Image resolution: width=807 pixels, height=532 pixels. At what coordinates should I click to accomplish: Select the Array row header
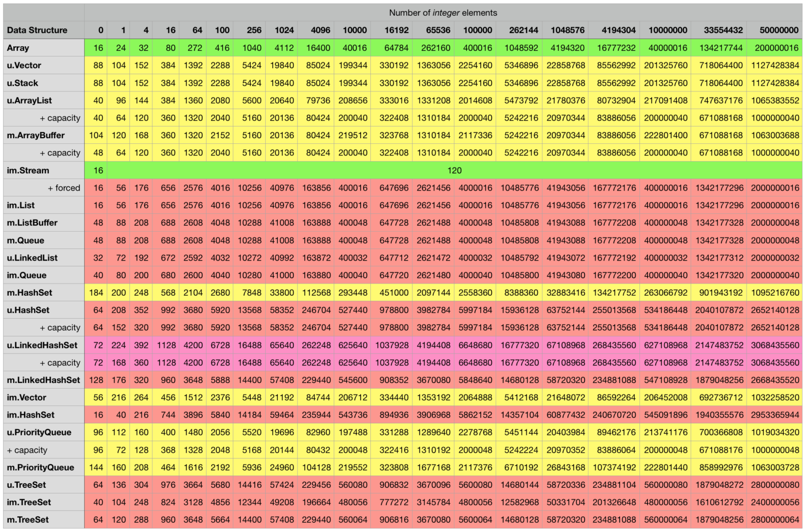[x=19, y=48]
